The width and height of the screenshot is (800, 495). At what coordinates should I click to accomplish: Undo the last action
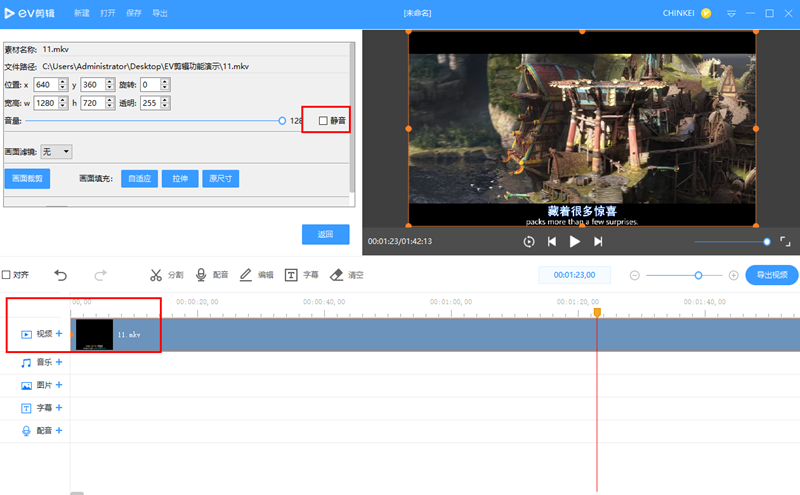61,276
